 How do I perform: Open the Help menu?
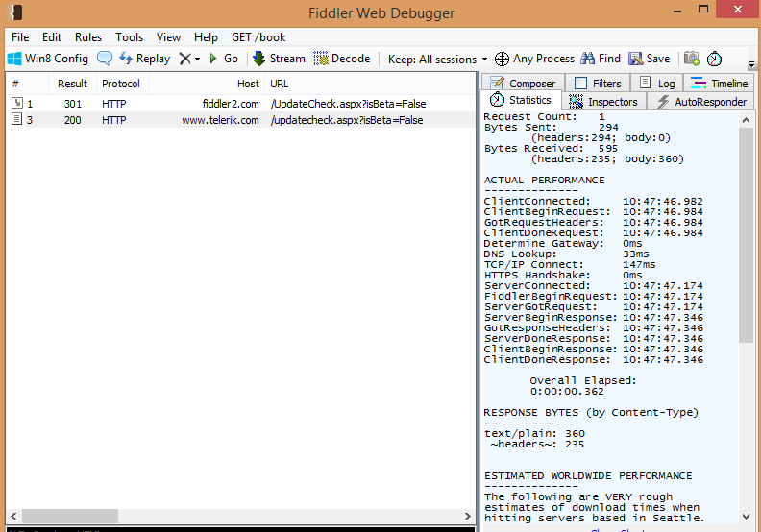point(206,37)
